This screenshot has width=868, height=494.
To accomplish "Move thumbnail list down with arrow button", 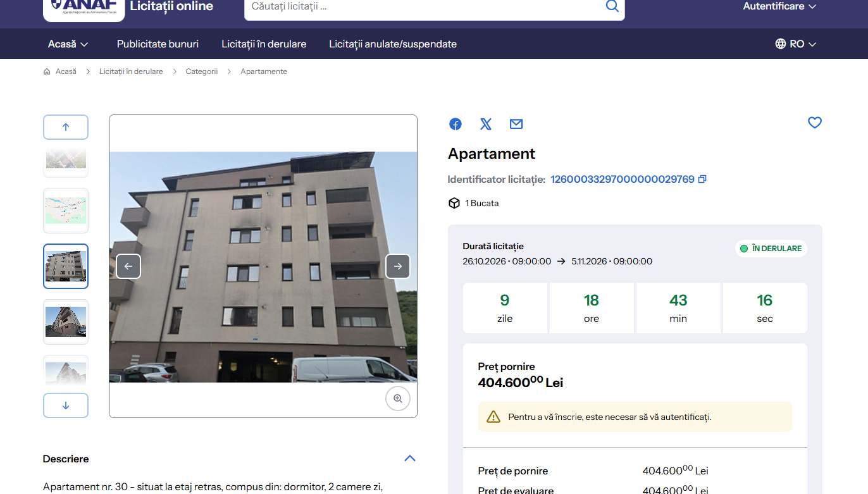I will (x=66, y=405).
